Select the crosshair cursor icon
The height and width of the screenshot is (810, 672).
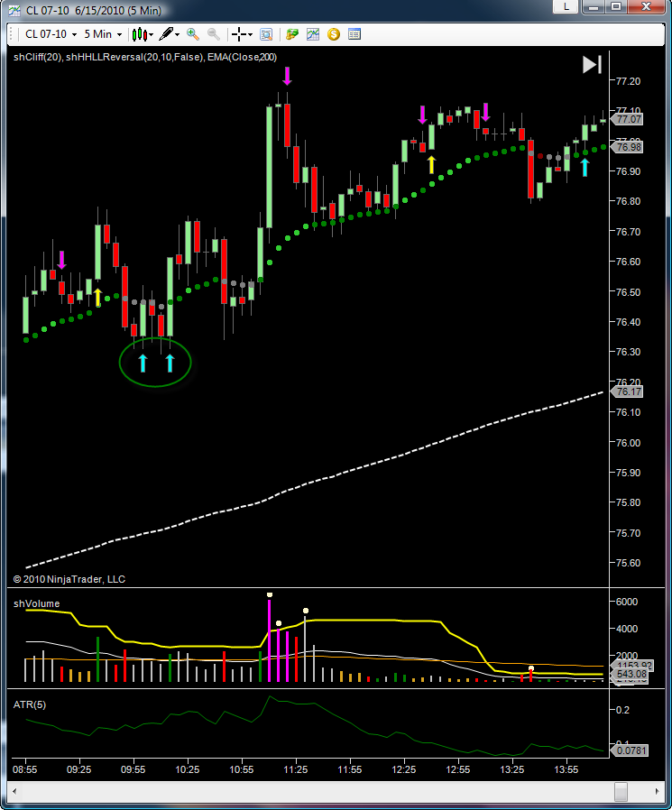pos(239,34)
